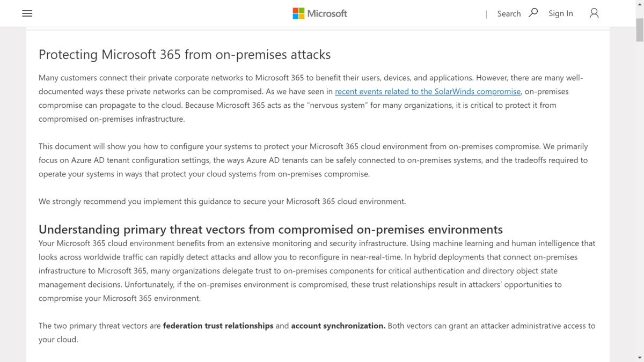
Task: Click the 'Understanding primary threat vectors' heading
Action: 270,230
